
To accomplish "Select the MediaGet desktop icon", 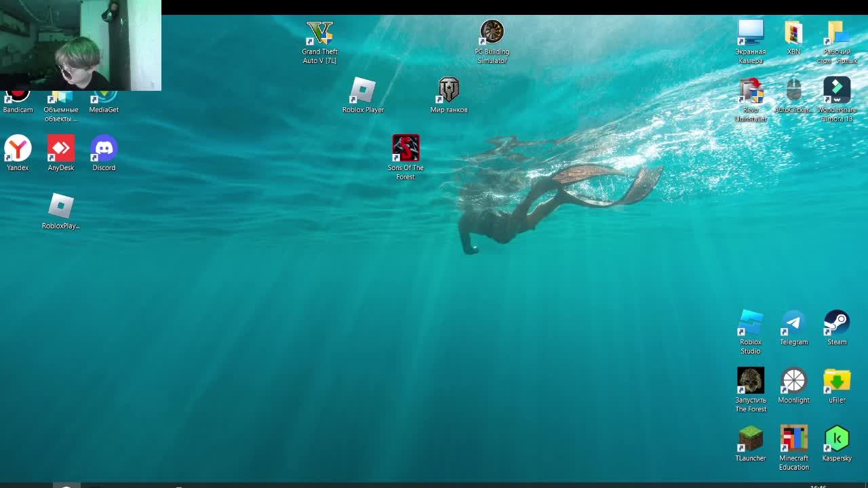I will 104,98.
